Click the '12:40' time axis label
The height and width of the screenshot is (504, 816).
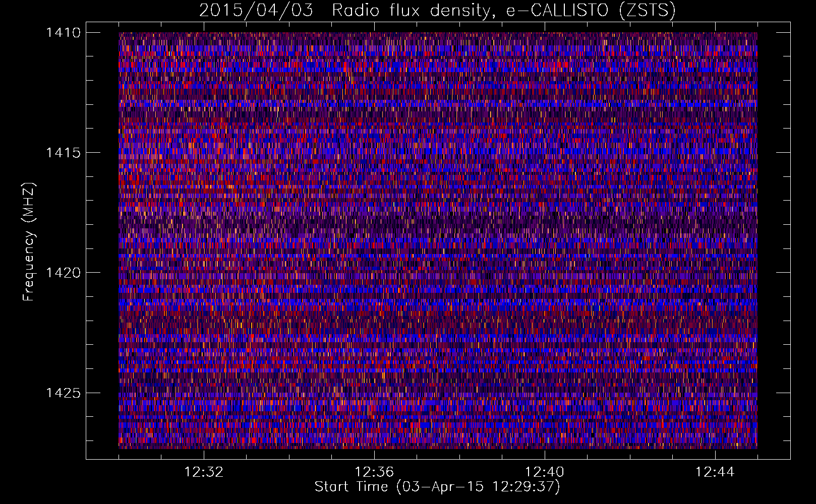[x=545, y=472]
